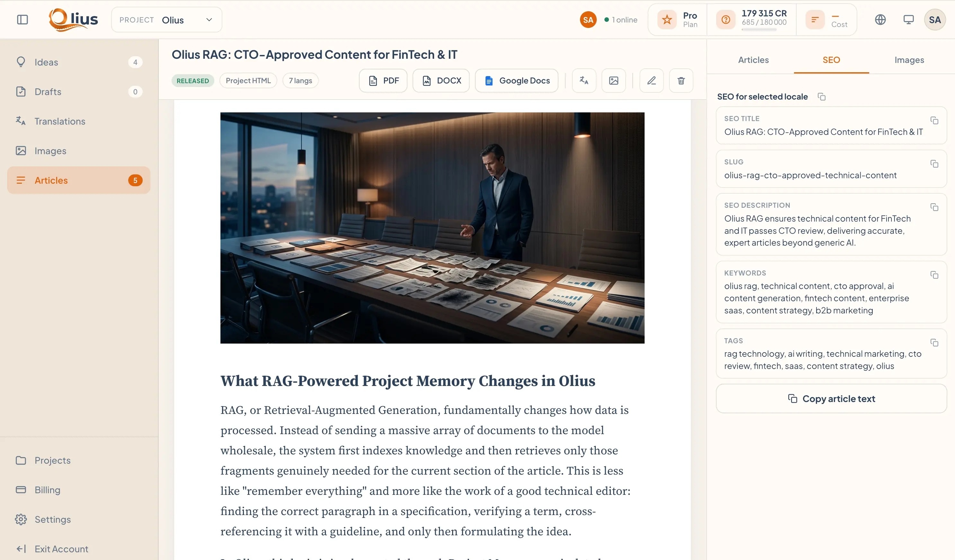Open Ideas in the sidebar
This screenshot has width=955, height=560.
[x=79, y=62]
